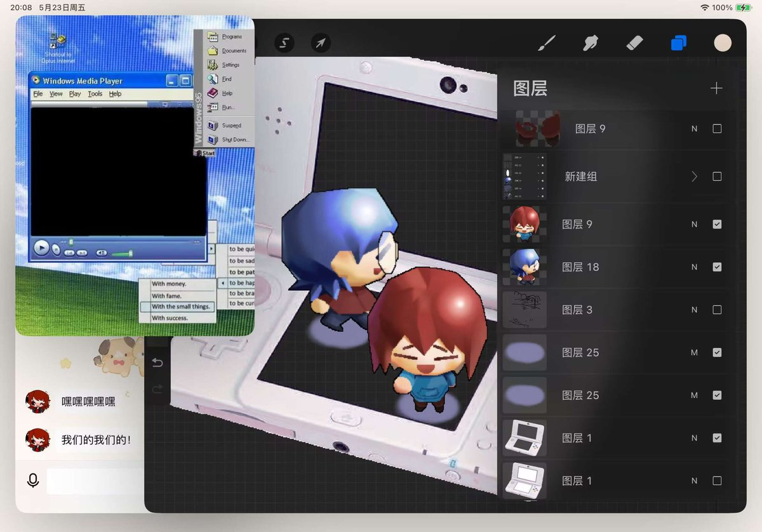Click the mute speaker button in Media Player
Viewport: 762px width, 532px height.
pos(102,253)
